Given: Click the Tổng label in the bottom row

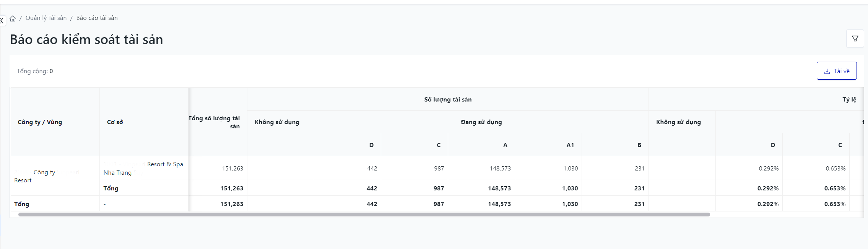Looking at the screenshot, I should 22,204.
